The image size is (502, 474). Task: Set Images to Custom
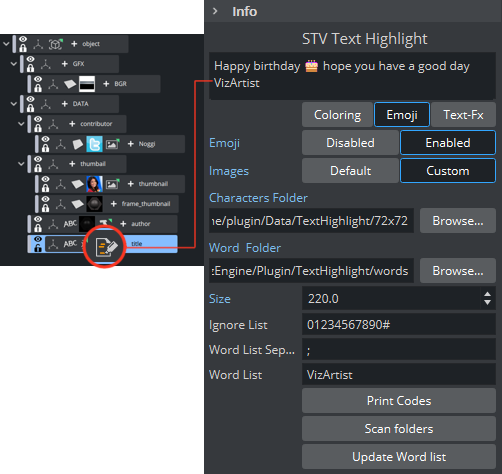pos(448,171)
